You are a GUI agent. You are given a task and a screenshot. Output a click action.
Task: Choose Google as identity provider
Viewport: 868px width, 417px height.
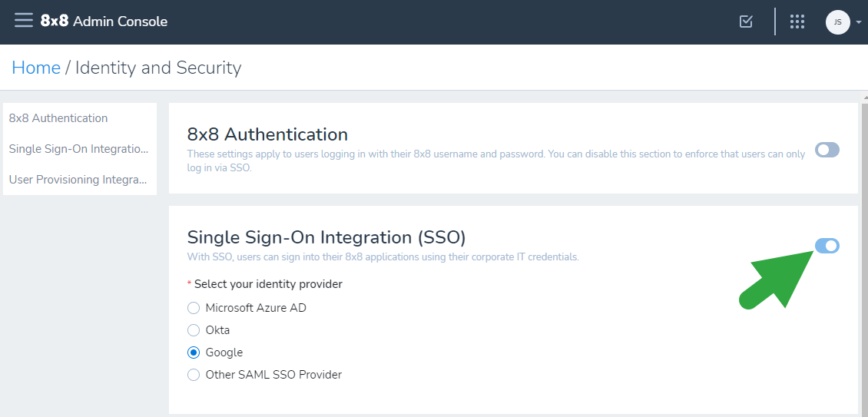point(194,352)
